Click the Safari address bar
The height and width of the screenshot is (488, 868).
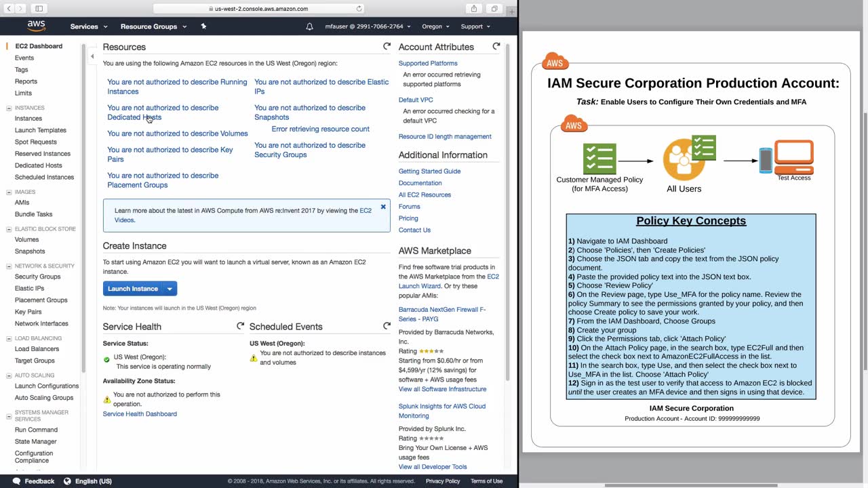click(258, 9)
